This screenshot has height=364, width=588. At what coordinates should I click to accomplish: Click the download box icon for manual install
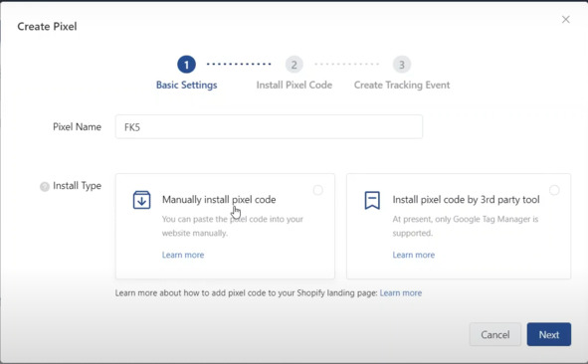[141, 200]
